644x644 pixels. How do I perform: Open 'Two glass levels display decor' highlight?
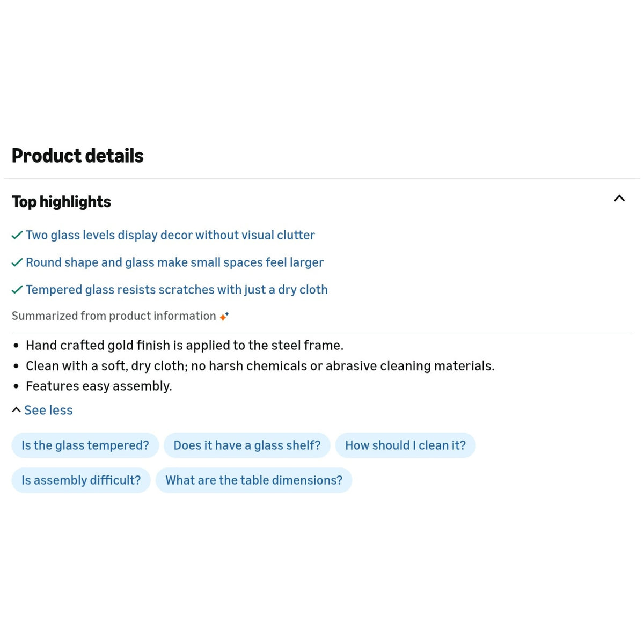coord(170,235)
